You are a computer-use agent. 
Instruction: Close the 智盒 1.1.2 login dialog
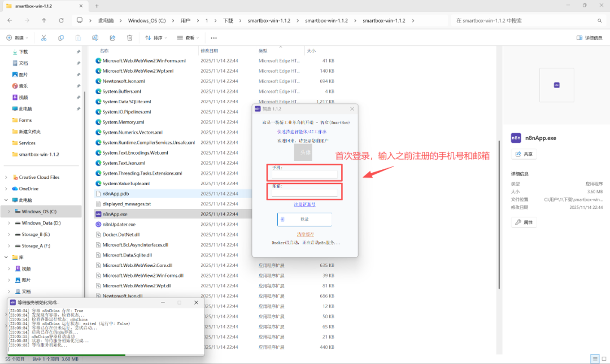[352, 109]
